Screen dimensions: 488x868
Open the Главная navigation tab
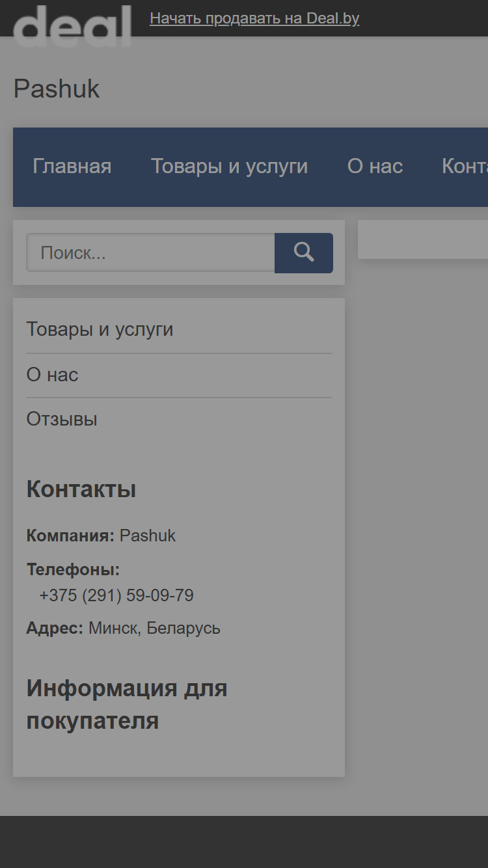pos(72,167)
